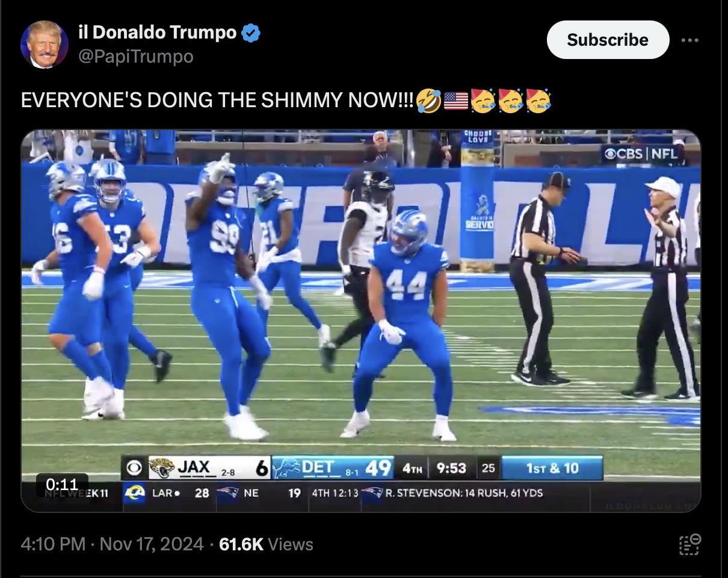This screenshot has height=578, width=728.
Task: Click the blue verified checkmark badge
Action: click(251, 33)
